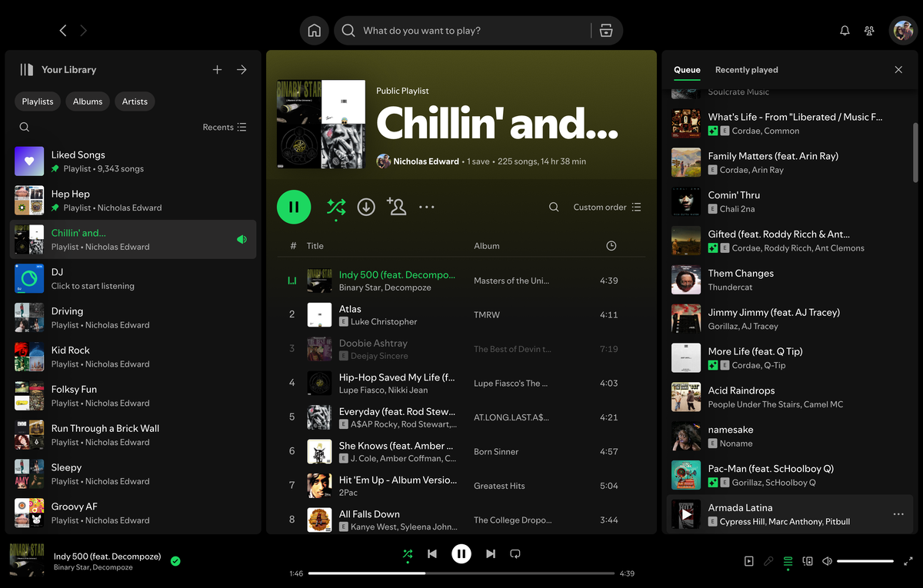
Task: Toggle the Queue icon in bottom bar
Action: point(788,561)
